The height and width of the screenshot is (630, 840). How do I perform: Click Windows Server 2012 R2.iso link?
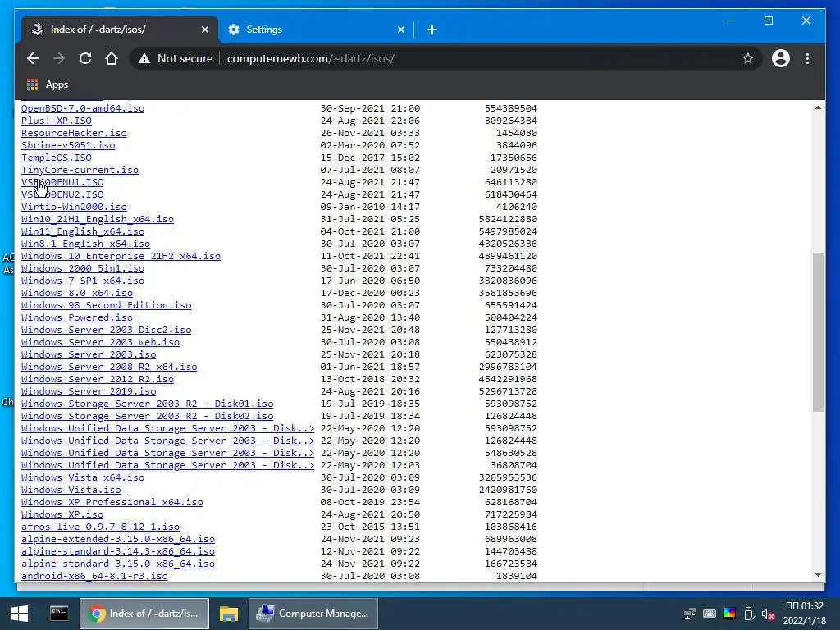pos(98,379)
